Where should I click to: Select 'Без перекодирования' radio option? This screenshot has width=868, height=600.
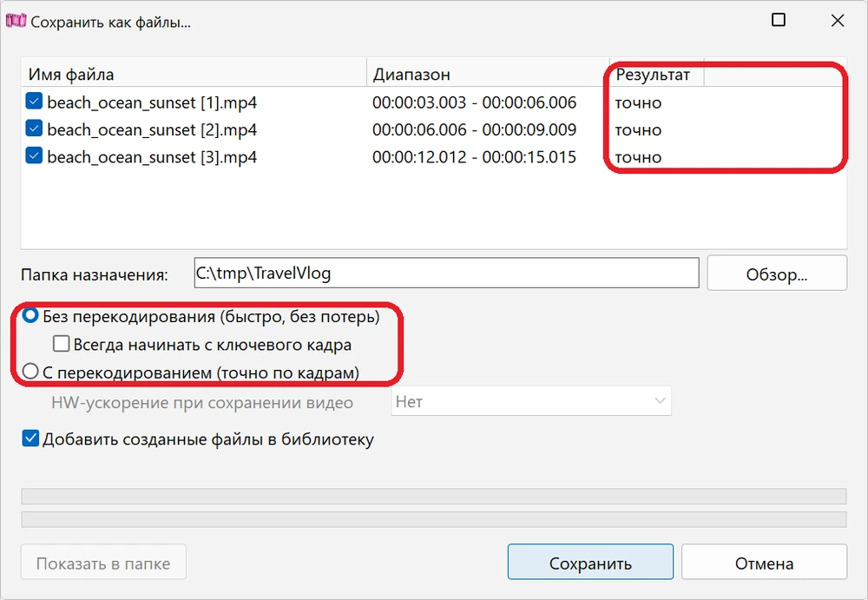click(x=30, y=316)
